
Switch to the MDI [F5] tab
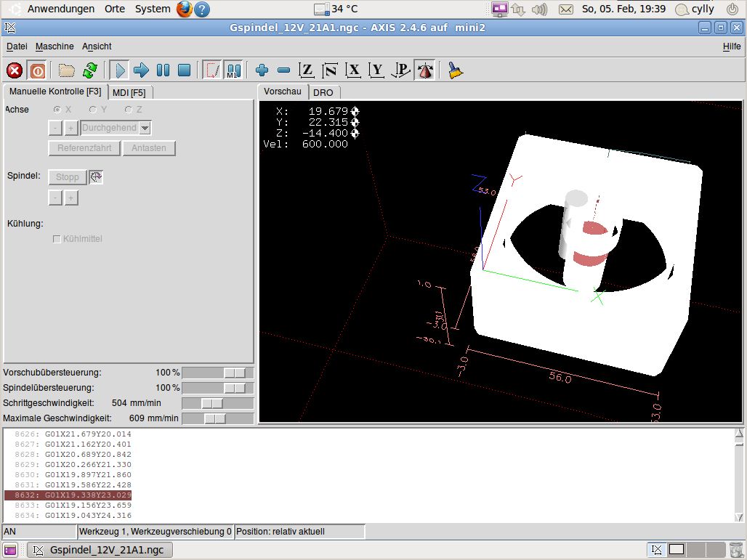pyautogui.click(x=129, y=92)
